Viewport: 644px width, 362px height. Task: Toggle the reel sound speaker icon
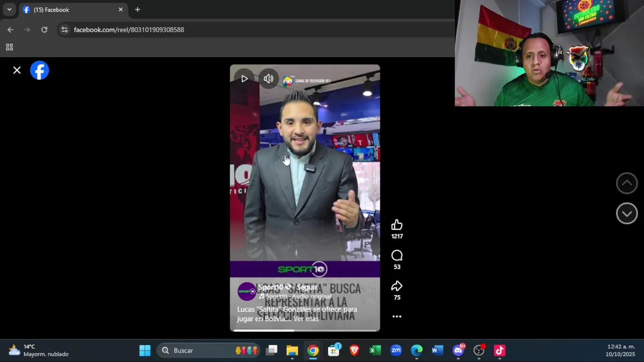(x=269, y=78)
